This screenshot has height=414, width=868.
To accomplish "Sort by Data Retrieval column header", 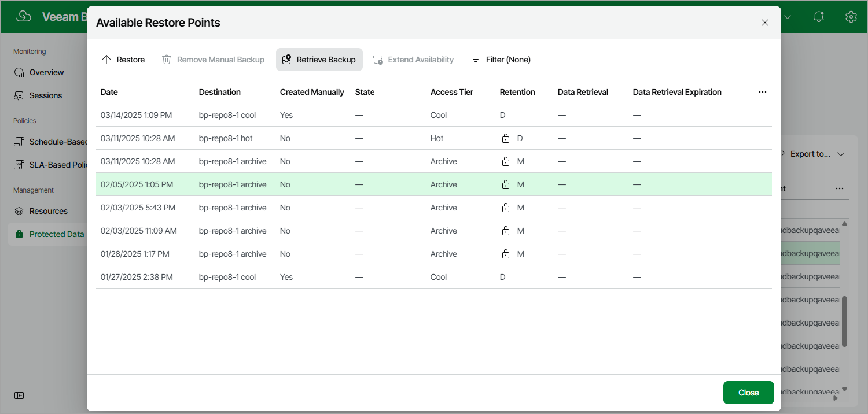I will click(583, 92).
